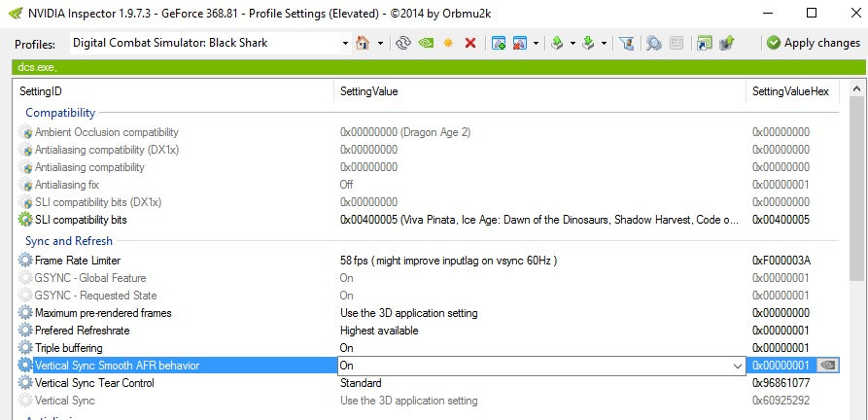Click Apply changes button

(814, 43)
